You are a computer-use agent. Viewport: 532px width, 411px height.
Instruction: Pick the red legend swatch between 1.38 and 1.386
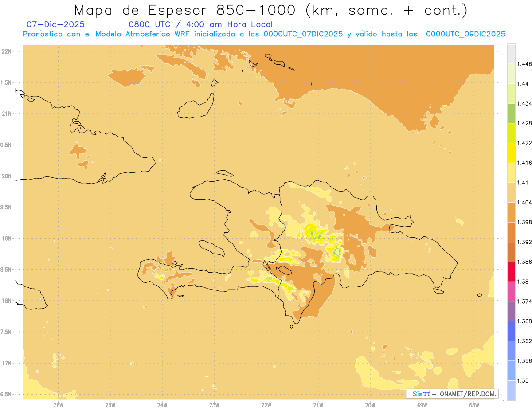click(511, 272)
